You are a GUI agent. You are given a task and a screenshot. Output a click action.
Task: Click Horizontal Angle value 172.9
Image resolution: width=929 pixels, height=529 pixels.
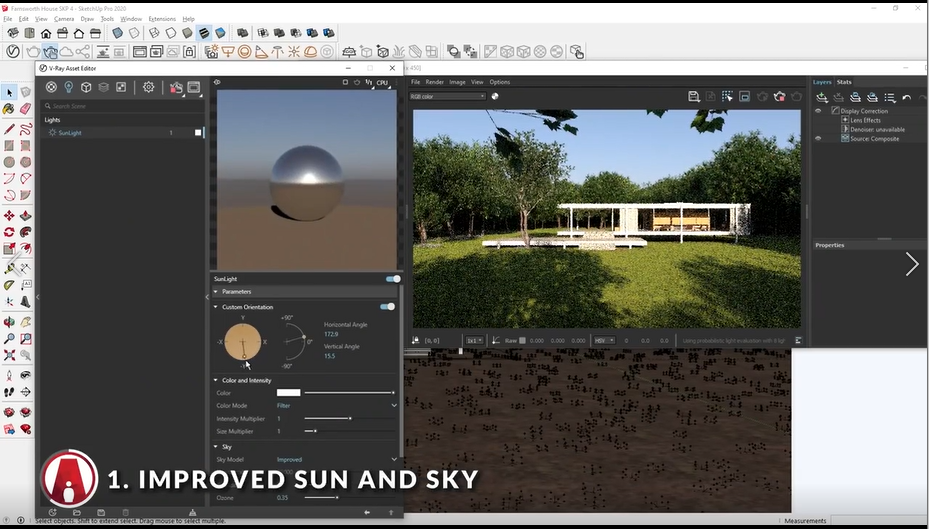(x=331, y=335)
